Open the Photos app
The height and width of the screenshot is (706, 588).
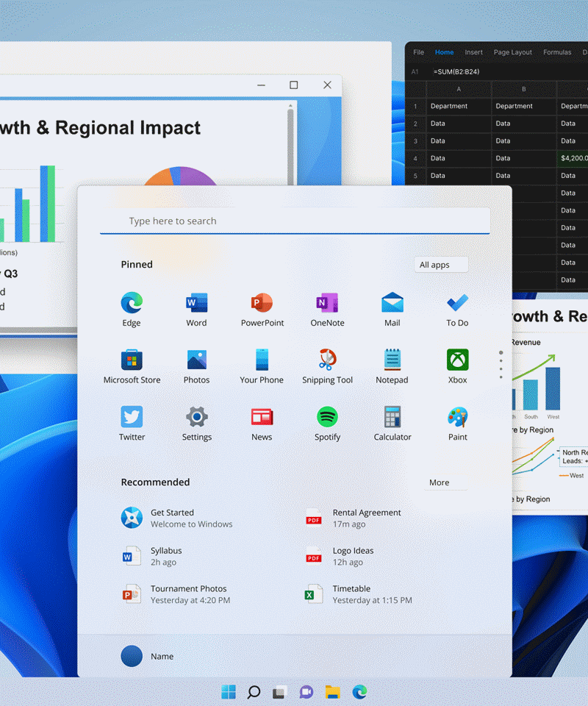196,366
